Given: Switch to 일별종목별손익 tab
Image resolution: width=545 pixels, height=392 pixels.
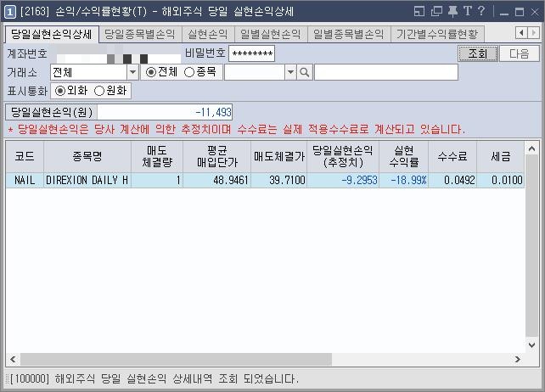Looking at the screenshot, I should point(349,35).
